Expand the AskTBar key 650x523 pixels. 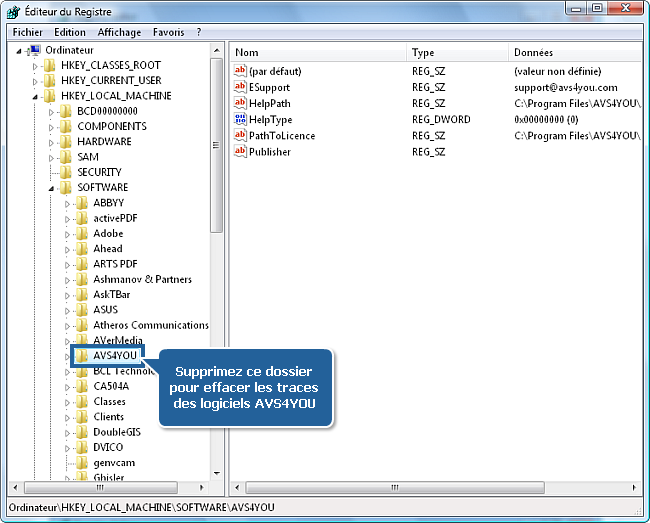[67, 295]
